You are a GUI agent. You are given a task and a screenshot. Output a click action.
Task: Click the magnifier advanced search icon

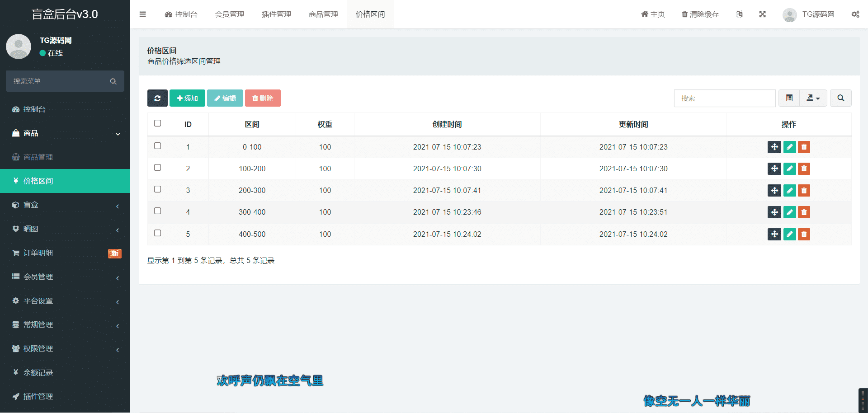(x=840, y=98)
